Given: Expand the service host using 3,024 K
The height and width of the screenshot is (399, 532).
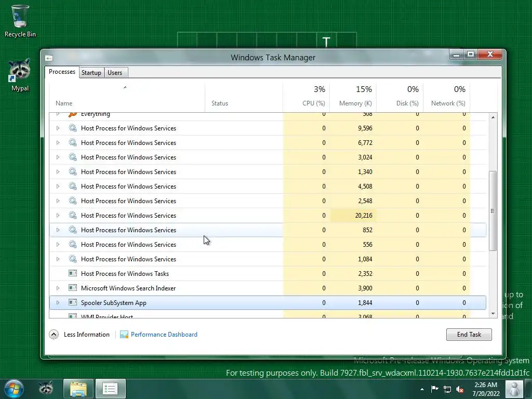Looking at the screenshot, I should point(58,157).
